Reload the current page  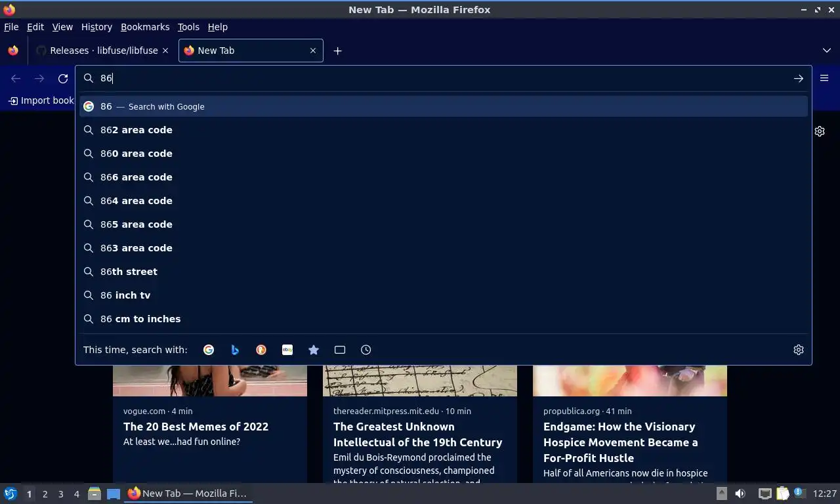point(63,78)
